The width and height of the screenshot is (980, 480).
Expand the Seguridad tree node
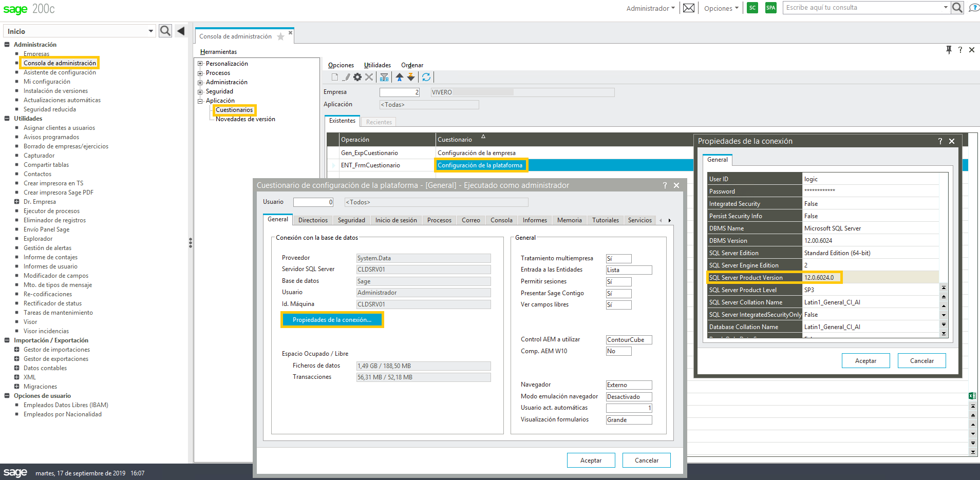(x=200, y=91)
